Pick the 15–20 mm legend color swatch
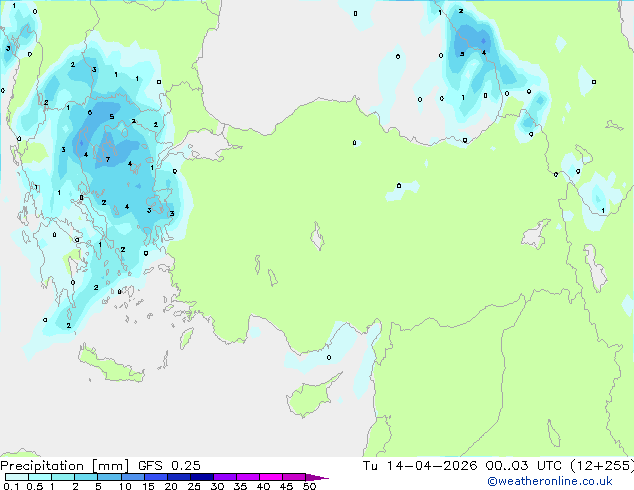Image resolution: width=634 pixels, height=490 pixels. (x=155, y=477)
